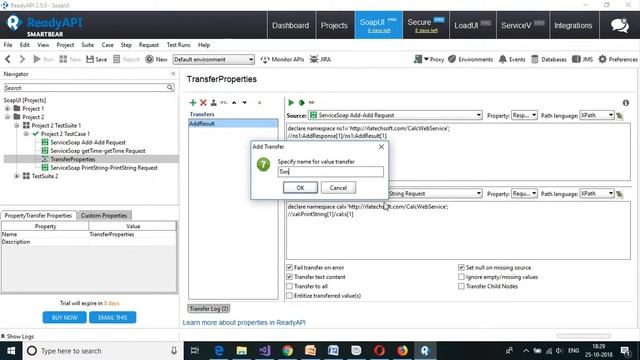Run selected property transfer green play icon
Image resolution: width=640 pixels, height=360 pixels.
point(291,102)
